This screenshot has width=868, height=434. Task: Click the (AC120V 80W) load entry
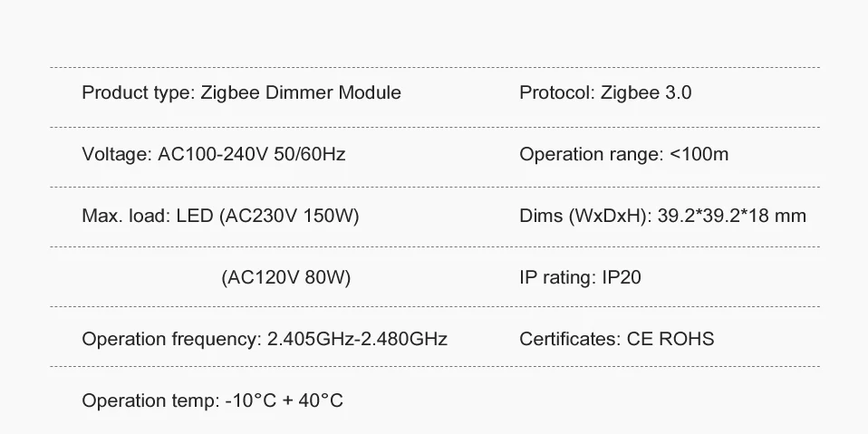(286, 277)
